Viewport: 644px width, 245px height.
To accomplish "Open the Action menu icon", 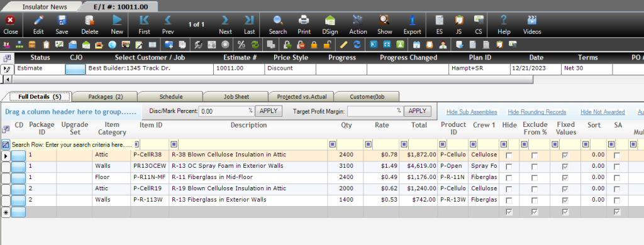I will click(x=358, y=19).
